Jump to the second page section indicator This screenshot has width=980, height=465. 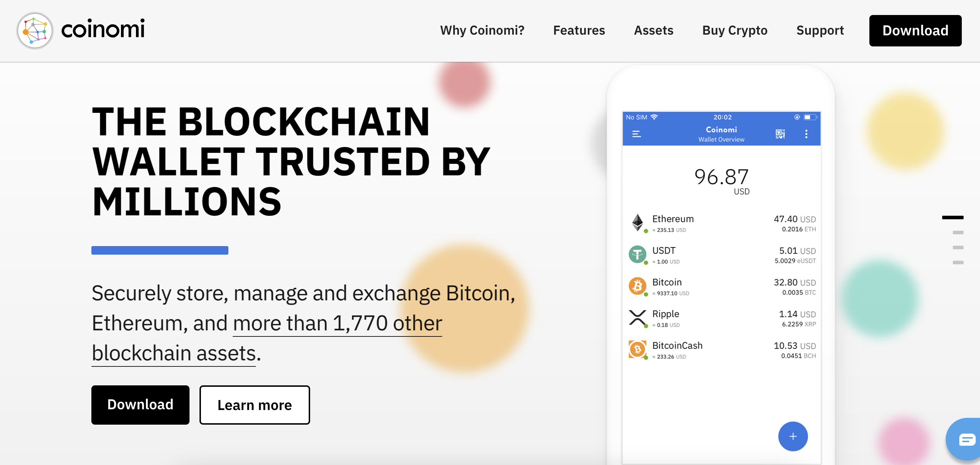pyautogui.click(x=958, y=232)
